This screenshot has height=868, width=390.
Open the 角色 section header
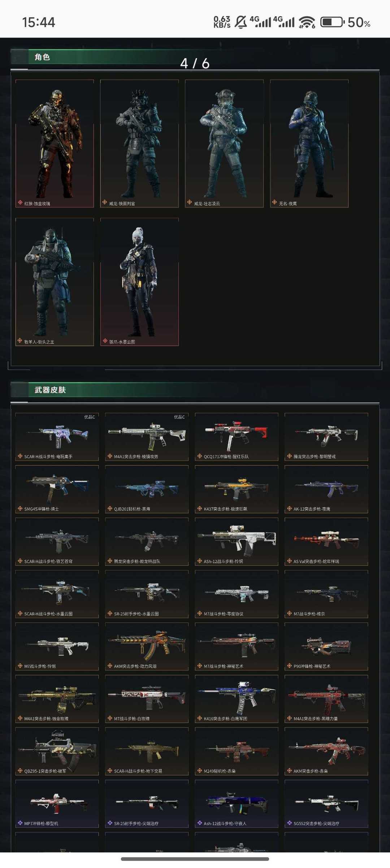[42, 57]
